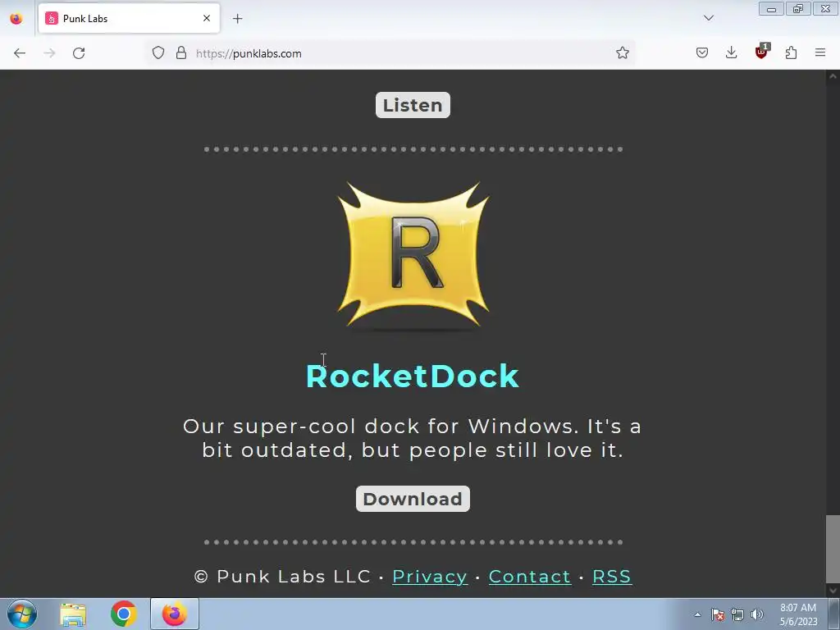Open File Explorer from the taskbar
The width and height of the screenshot is (840, 630).
(73, 614)
